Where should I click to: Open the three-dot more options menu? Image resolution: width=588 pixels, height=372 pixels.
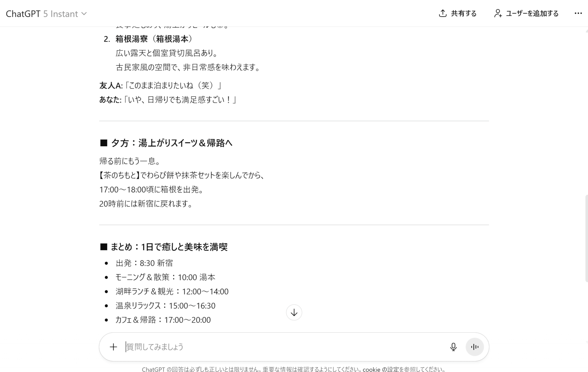[578, 13]
